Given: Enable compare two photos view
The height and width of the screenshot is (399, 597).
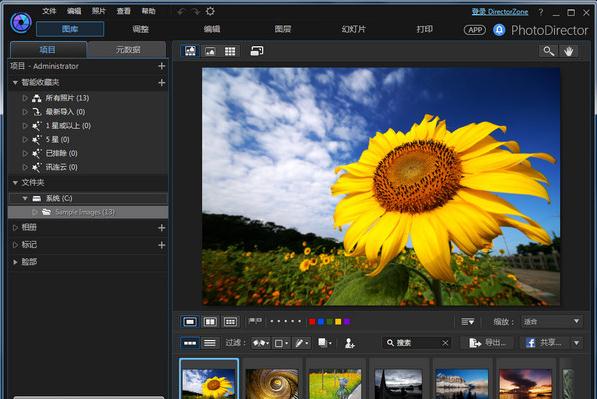Looking at the screenshot, I should pyautogui.click(x=210, y=322).
